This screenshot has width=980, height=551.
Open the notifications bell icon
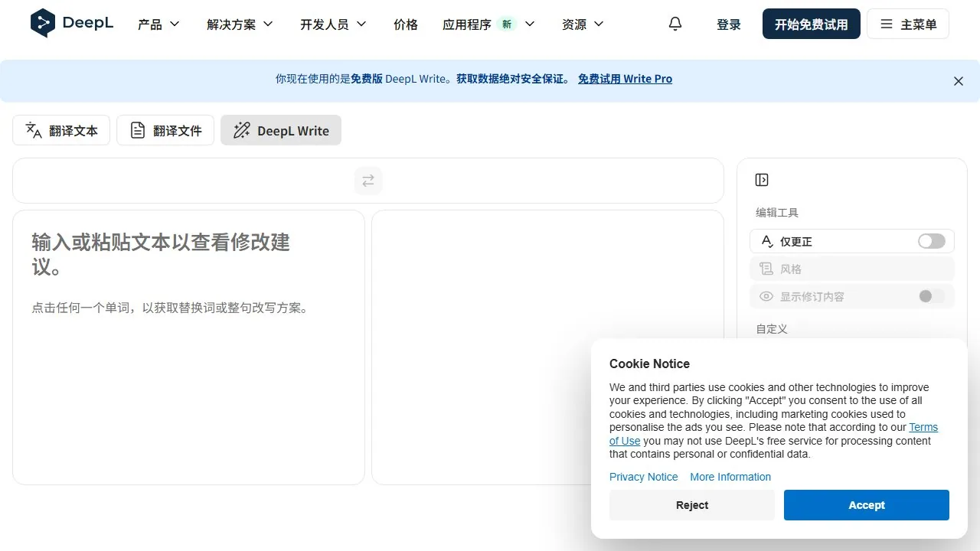[x=675, y=24]
